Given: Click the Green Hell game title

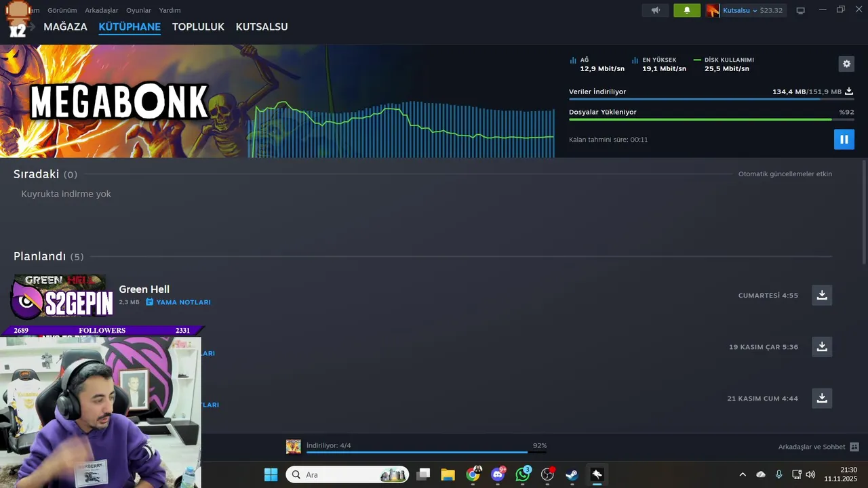Looking at the screenshot, I should [x=144, y=289].
